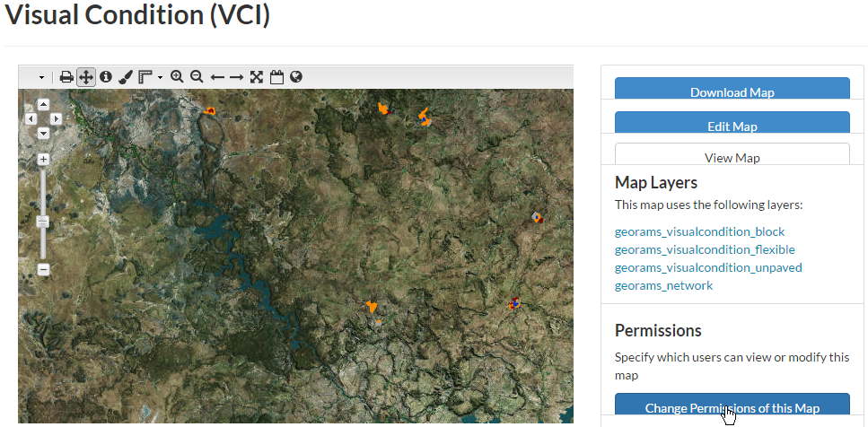
Task: Select the Zoom out magnifier tool
Action: tap(197, 77)
